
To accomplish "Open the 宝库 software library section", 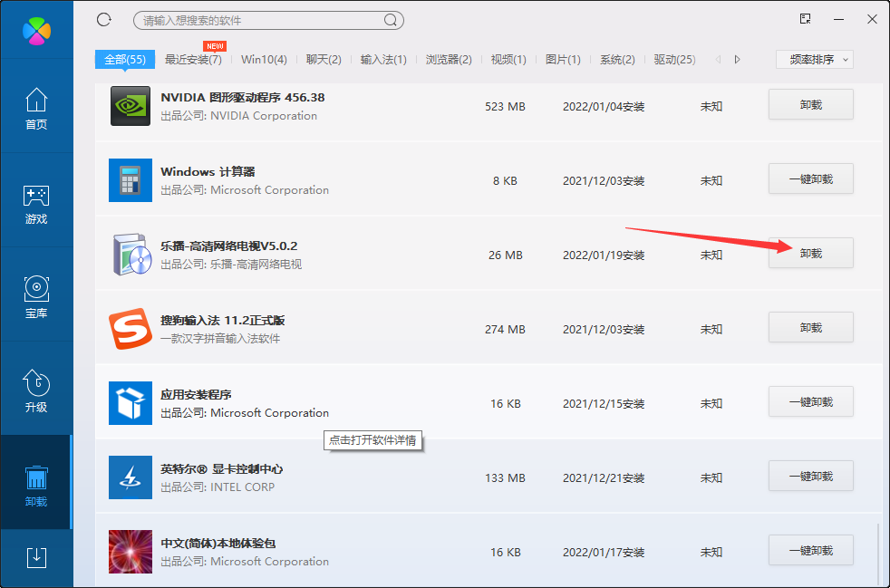I will coord(36,297).
